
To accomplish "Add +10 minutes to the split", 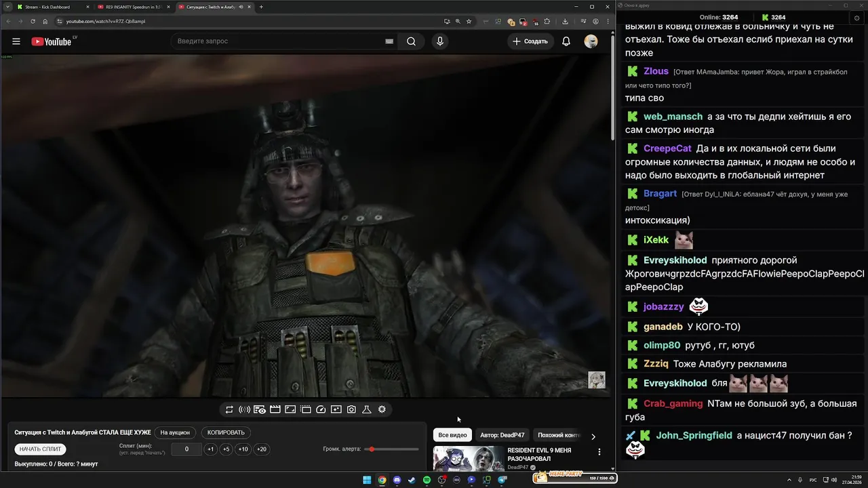I will click(243, 449).
